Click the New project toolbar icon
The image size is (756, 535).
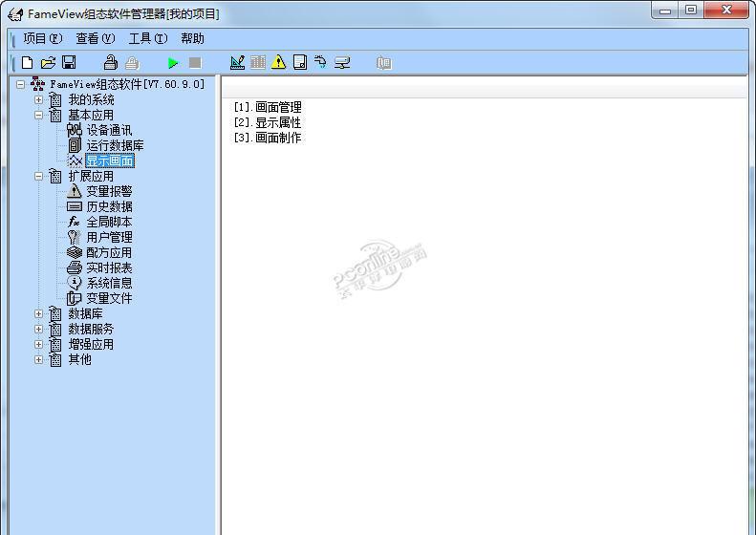click(x=28, y=63)
